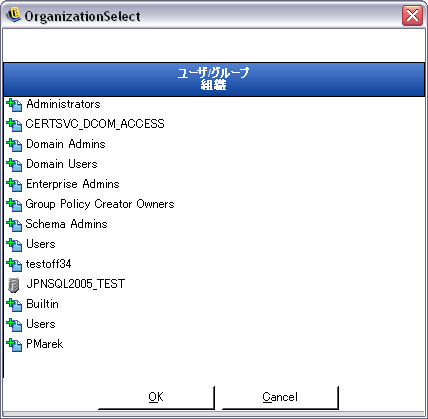
Task: Click the ユーザ/グループ 組織 column header
Action: (214, 79)
